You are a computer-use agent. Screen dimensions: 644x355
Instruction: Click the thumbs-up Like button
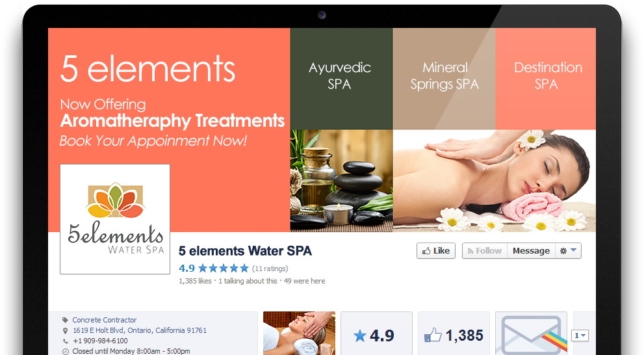436,250
